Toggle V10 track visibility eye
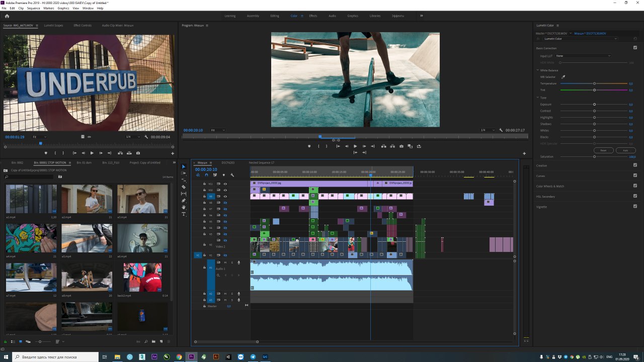 pyautogui.click(x=225, y=190)
